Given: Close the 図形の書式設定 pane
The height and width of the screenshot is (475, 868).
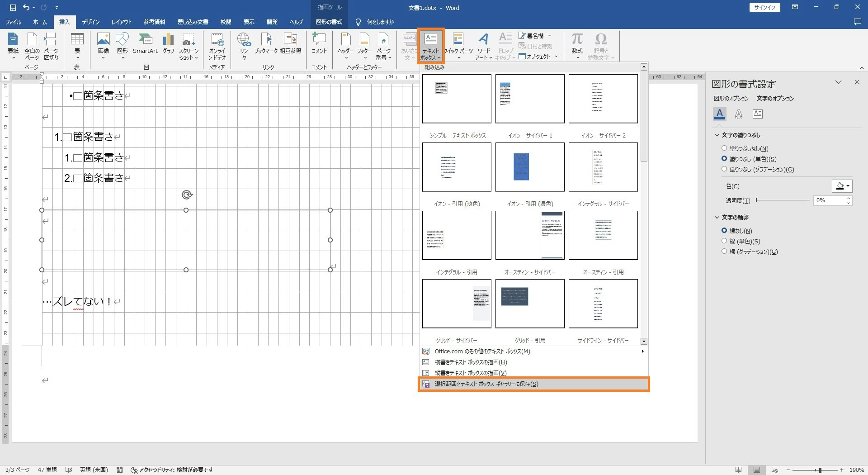Looking at the screenshot, I should coord(857,82).
